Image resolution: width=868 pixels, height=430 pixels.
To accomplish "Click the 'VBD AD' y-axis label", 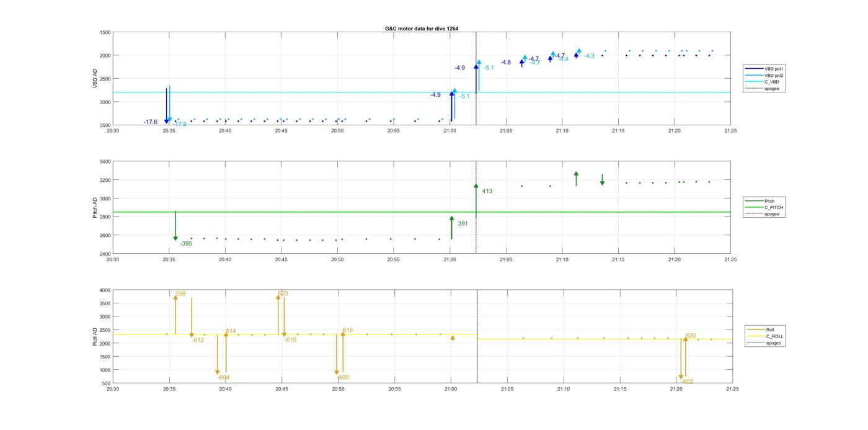I will pyautogui.click(x=95, y=78).
